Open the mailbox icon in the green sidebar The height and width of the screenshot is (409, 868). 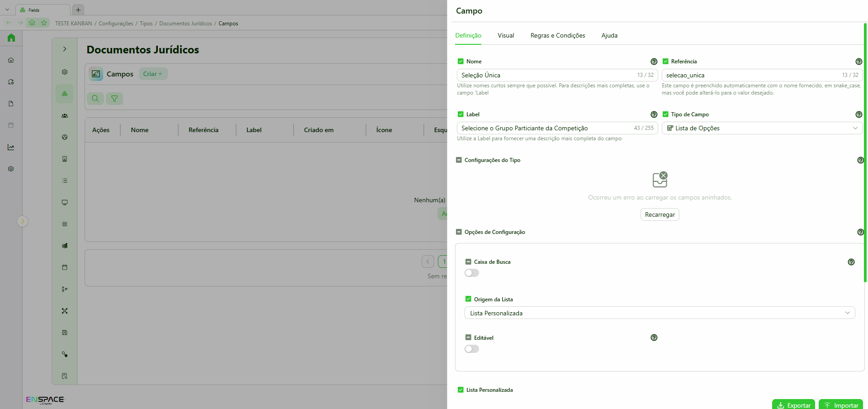pyautogui.click(x=65, y=246)
